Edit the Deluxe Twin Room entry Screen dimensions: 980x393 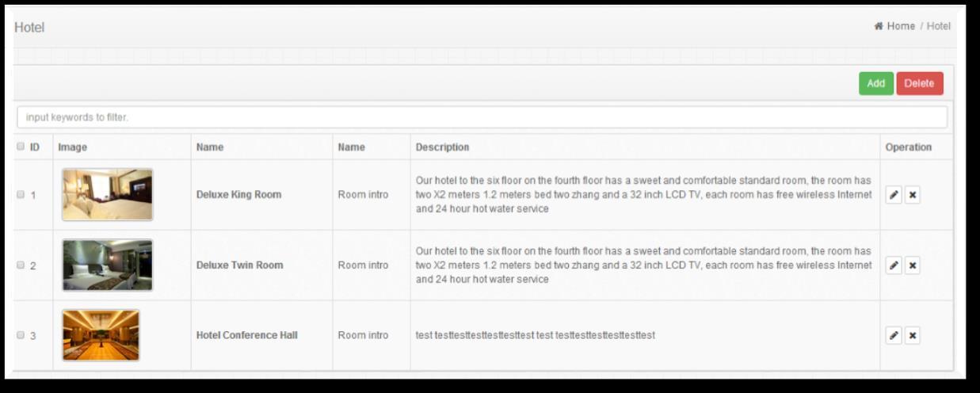894,265
